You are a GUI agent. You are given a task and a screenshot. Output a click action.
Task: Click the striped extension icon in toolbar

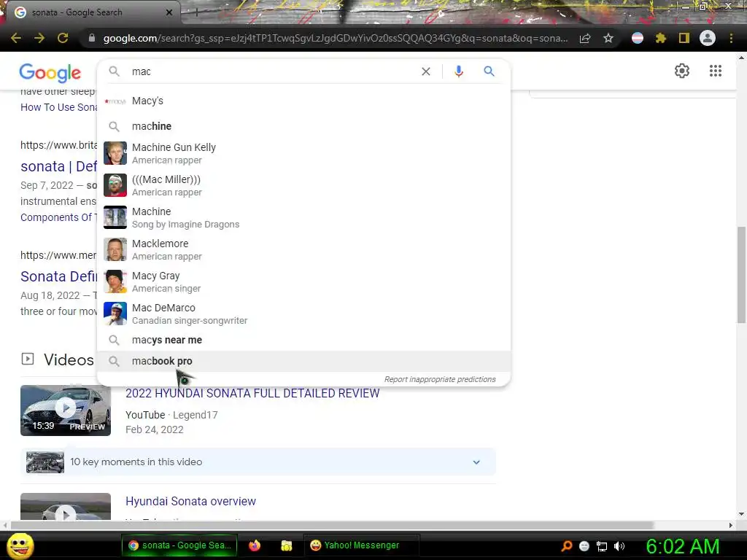[x=638, y=38]
